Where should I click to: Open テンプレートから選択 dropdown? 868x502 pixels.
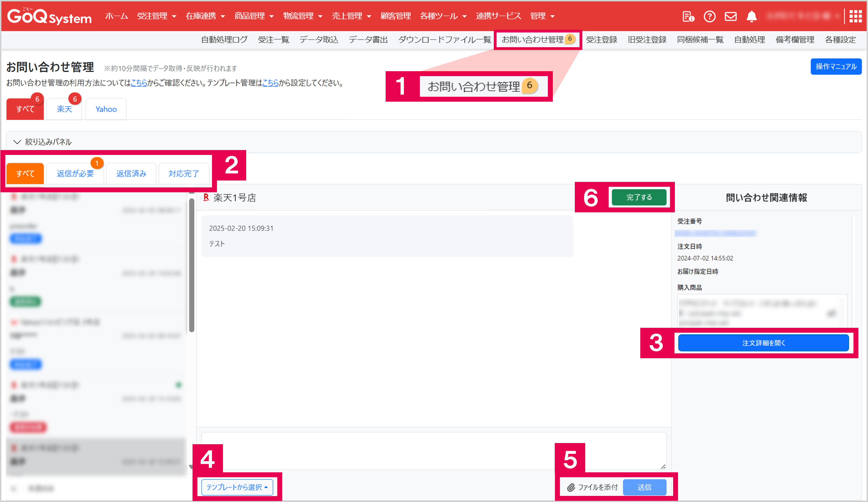click(x=237, y=487)
